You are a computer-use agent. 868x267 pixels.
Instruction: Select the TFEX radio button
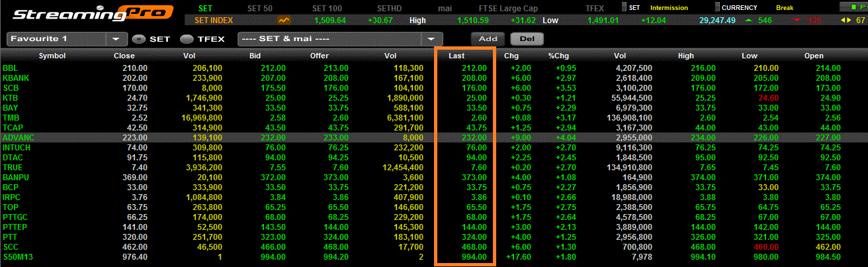[x=187, y=39]
